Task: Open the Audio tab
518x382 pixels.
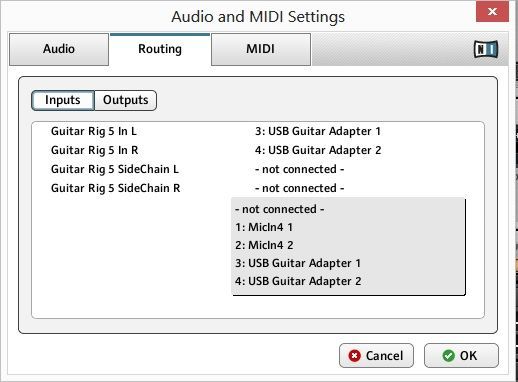Action: (59, 49)
